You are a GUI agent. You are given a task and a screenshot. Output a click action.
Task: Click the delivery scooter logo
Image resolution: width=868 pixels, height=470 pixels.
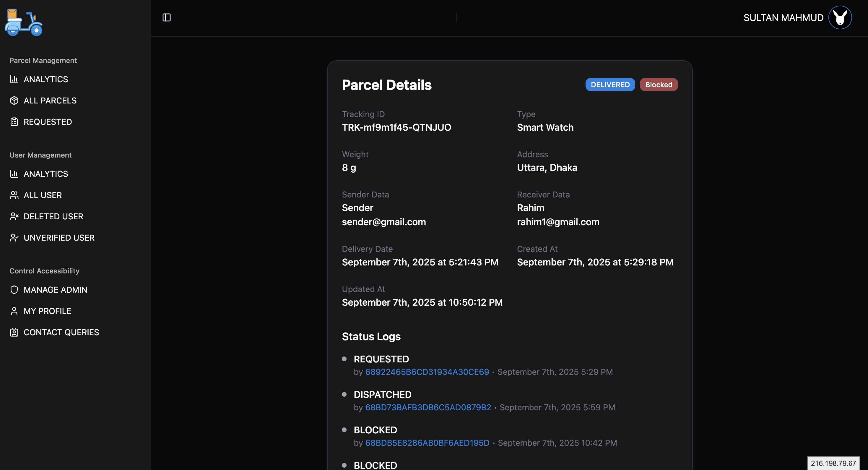(x=24, y=22)
